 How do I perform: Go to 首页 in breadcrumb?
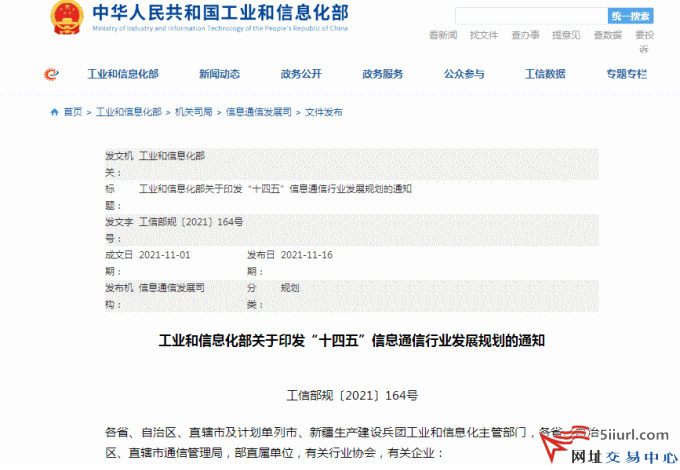[x=73, y=112]
